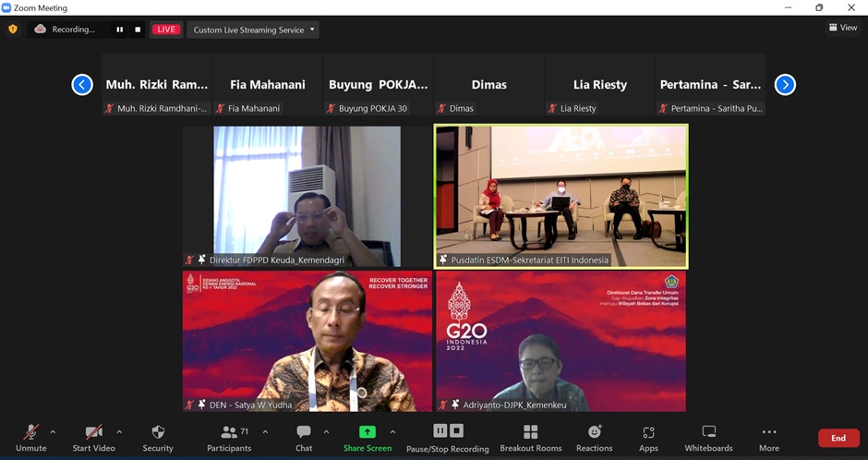Open the Reactions menu
The height and width of the screenshot is (460, 868).
coord(594,437)
